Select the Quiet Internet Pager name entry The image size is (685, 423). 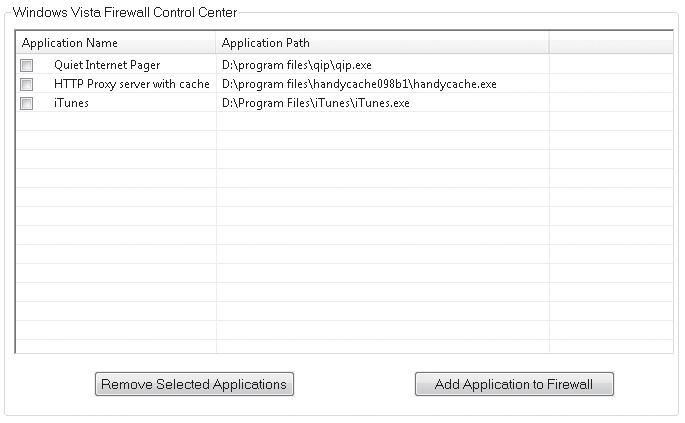107,65
